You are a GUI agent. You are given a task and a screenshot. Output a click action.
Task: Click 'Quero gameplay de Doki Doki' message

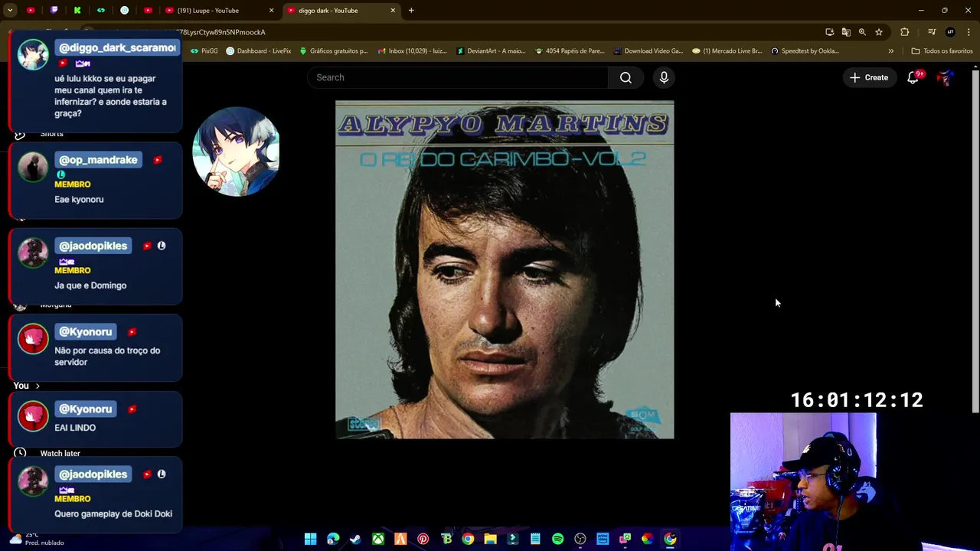113,514
